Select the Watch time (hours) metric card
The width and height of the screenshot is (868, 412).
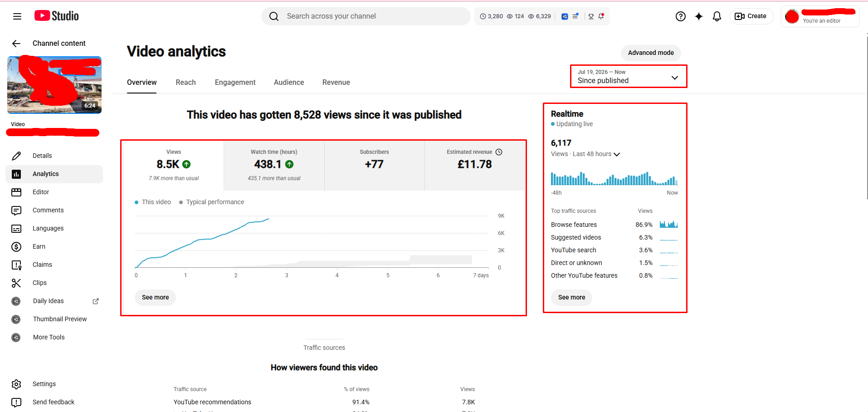[274, 165]
